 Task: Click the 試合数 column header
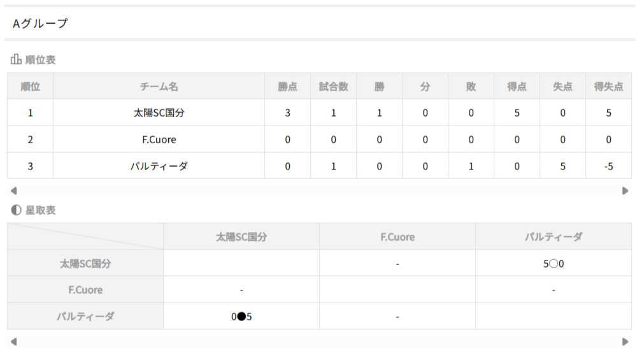(x=333, y=87)
